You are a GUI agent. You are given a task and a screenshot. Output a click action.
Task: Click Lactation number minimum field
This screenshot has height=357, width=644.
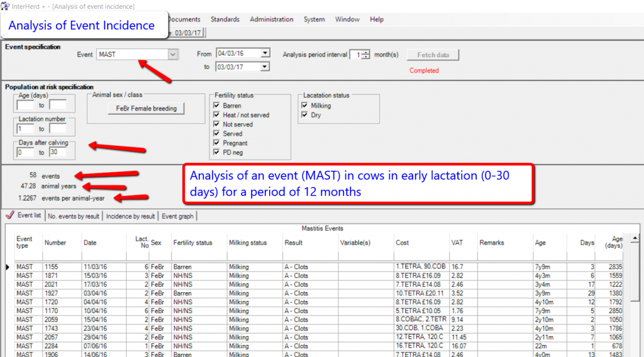[x=25, y=129]
